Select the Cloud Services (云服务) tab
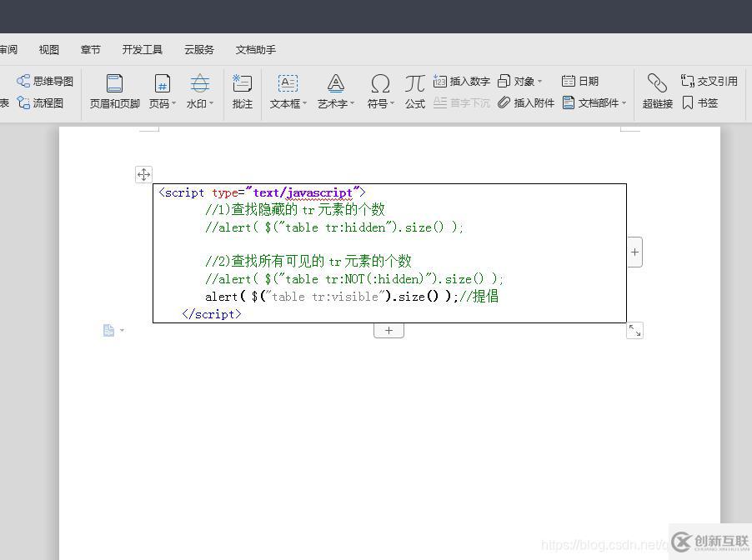 199,50
